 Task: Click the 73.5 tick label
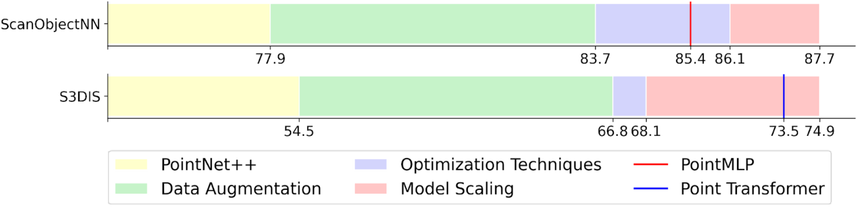click(x=784, y=131)
